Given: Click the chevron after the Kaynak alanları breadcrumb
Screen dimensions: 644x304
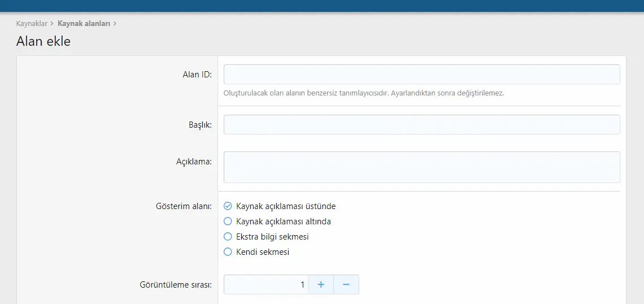Looking at the screenshot, I should pos(115,23).
